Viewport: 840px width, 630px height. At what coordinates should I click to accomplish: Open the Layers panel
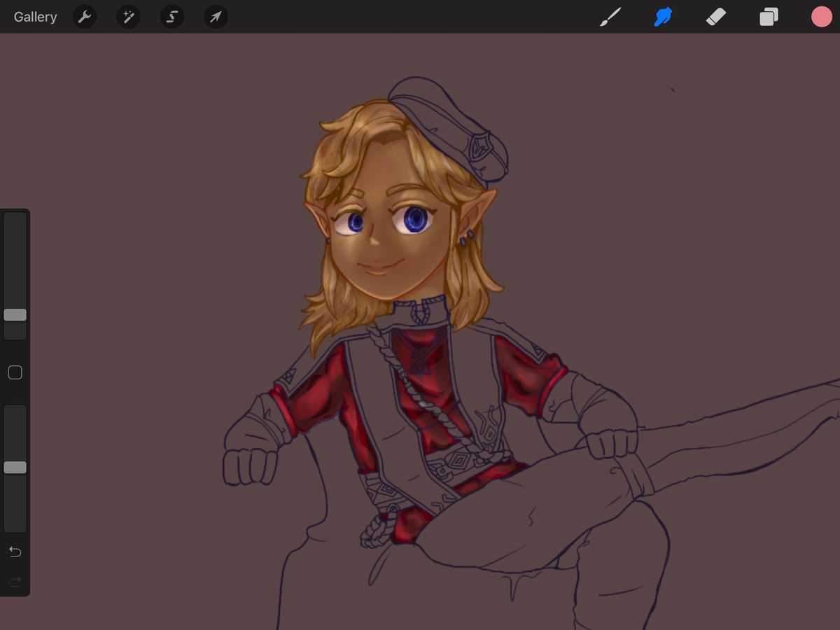tap(769, 17)
